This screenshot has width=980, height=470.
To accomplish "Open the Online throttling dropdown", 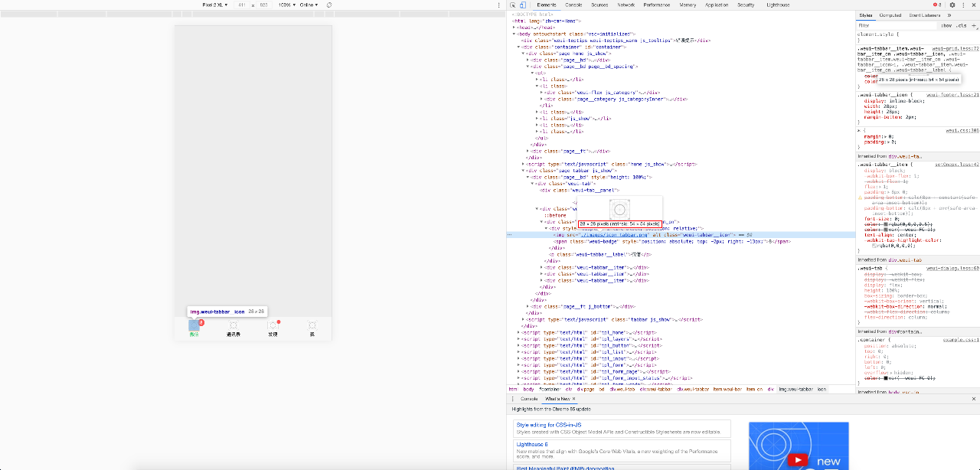I will (x=309, y=5).
